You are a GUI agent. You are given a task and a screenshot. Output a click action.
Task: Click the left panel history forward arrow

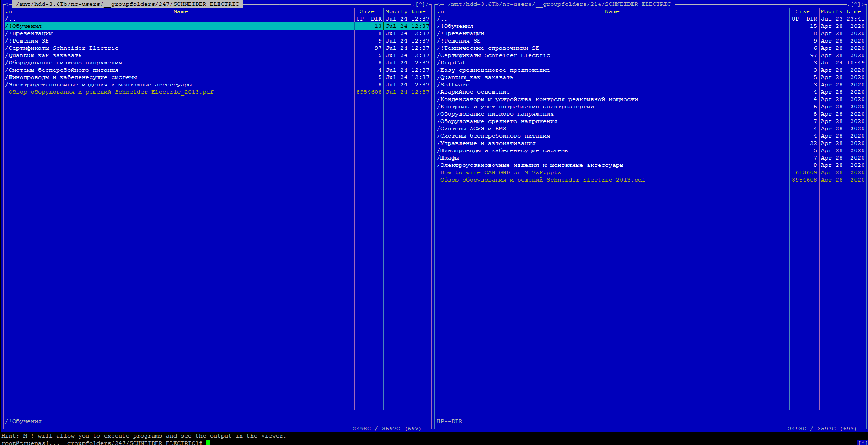tap(428, 4)
